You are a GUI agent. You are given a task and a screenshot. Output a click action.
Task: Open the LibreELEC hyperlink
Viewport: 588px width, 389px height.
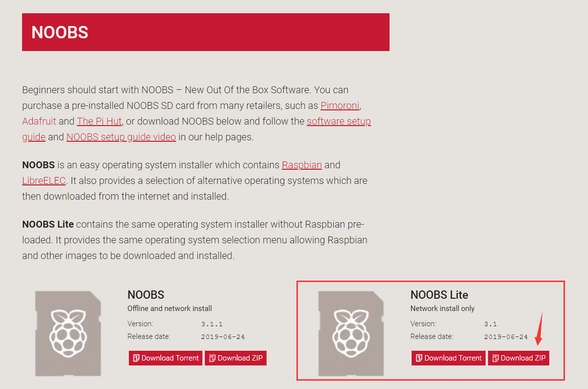point(44,181)
